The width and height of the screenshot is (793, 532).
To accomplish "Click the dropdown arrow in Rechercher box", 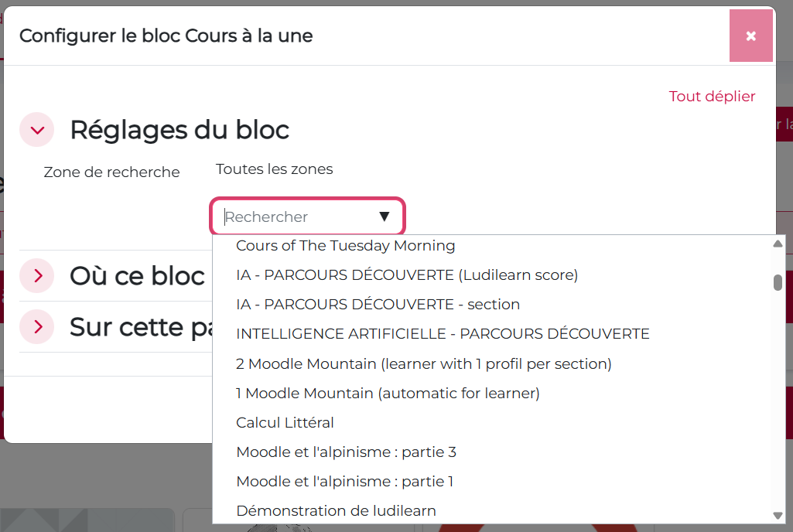I will click(385, 217).
